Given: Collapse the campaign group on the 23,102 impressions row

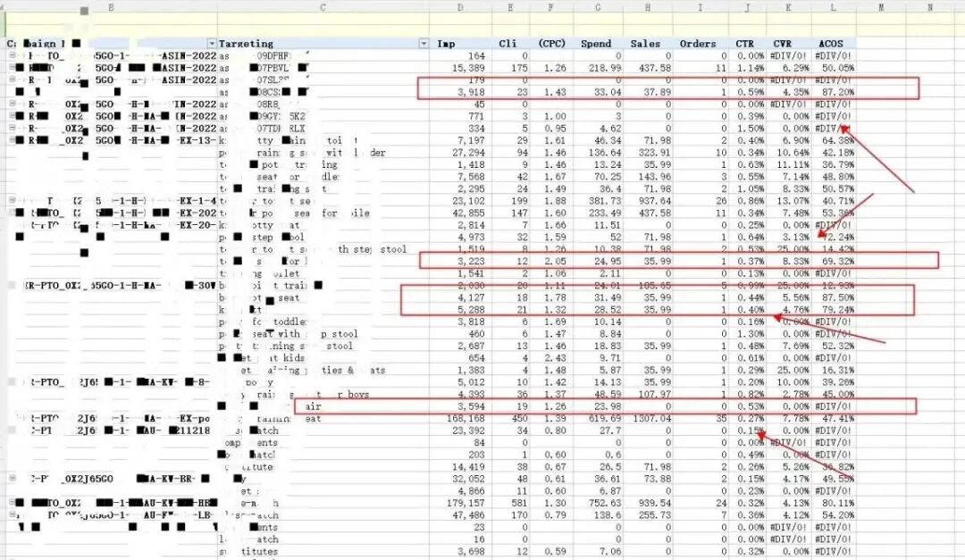Looking at the screenshot, I should point(13,201).
